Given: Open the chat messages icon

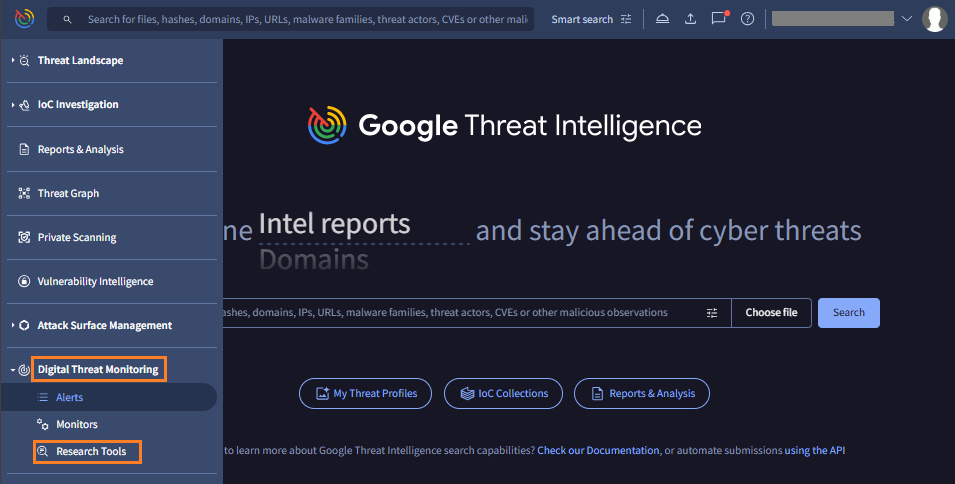Looking at the screenshot, I should [718, 19].
